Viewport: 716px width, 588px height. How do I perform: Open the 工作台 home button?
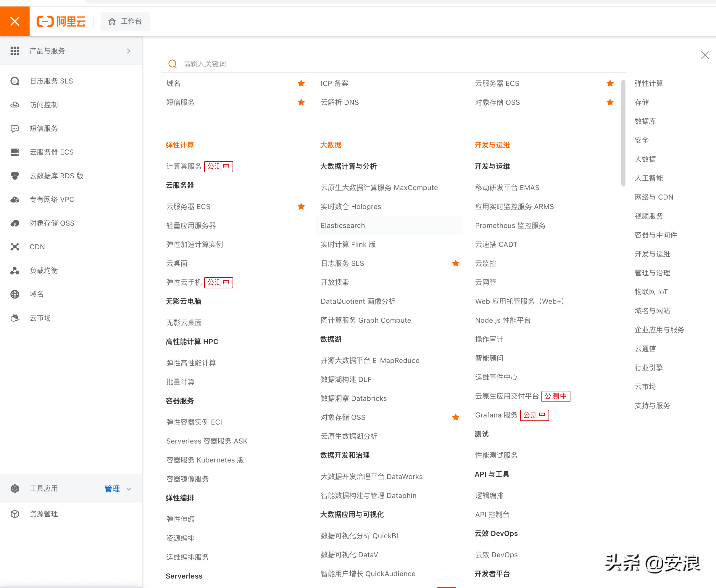pos(125,21)
